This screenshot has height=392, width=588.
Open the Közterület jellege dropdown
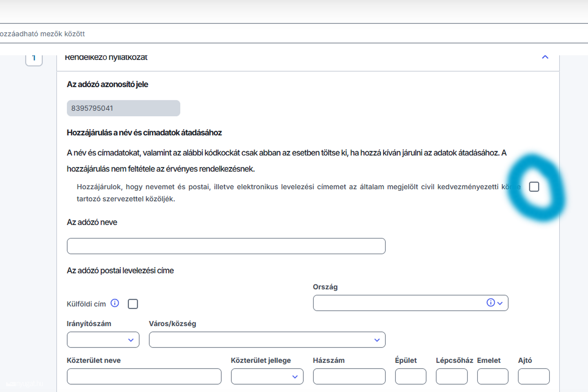[x=267, y=376]
